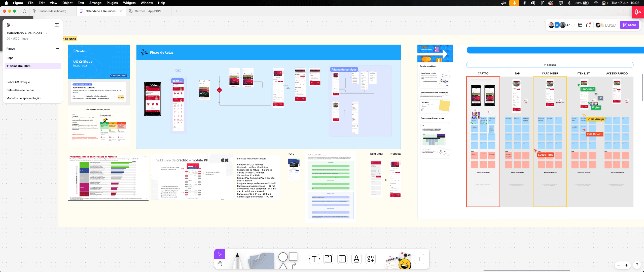Screen dimensions: 644x272
Task: Open the Figma main menu dropdown in sidebar
Action: click(x=10, y=25)
